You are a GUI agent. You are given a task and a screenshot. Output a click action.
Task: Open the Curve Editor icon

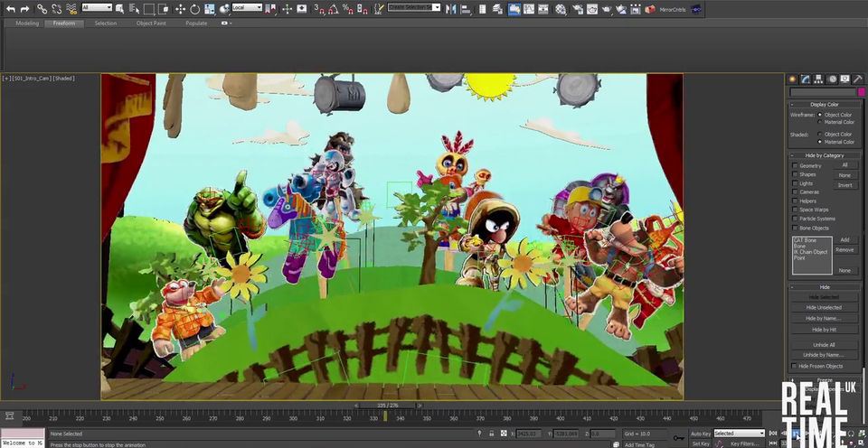(x=529, y=9)
